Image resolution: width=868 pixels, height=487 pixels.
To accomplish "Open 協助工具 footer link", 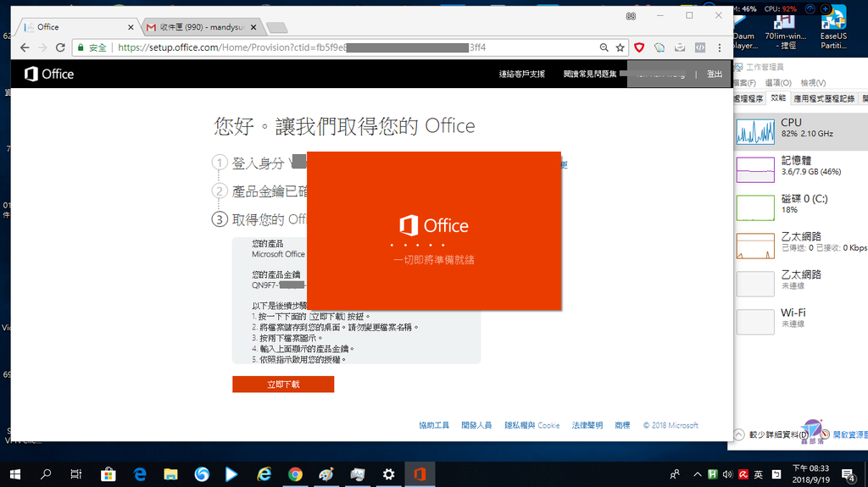I will (434, 425).
